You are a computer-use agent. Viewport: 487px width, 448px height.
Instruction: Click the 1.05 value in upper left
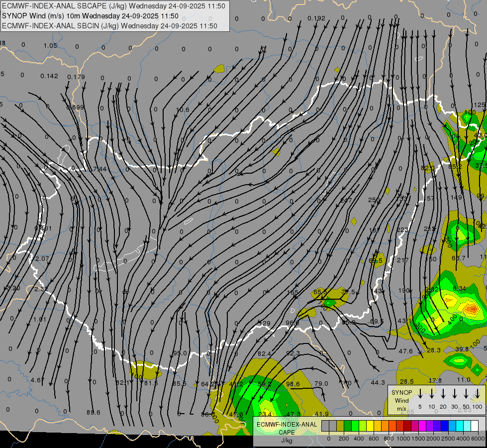(x=50, y=46)
